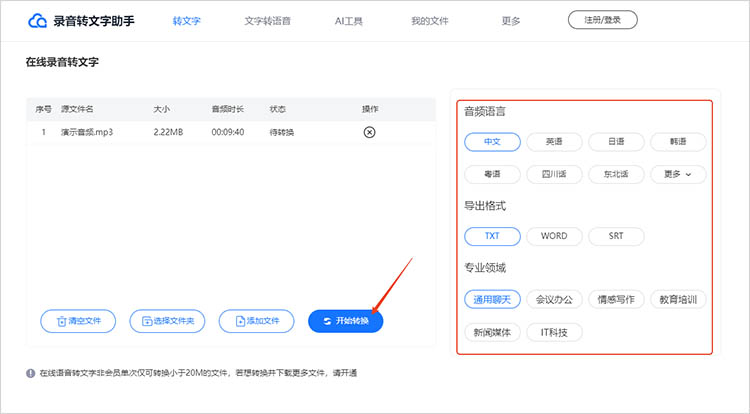This screenshot has height=414, width=750.
Task: Open the AI工具 menu
Action: (349, 21)
